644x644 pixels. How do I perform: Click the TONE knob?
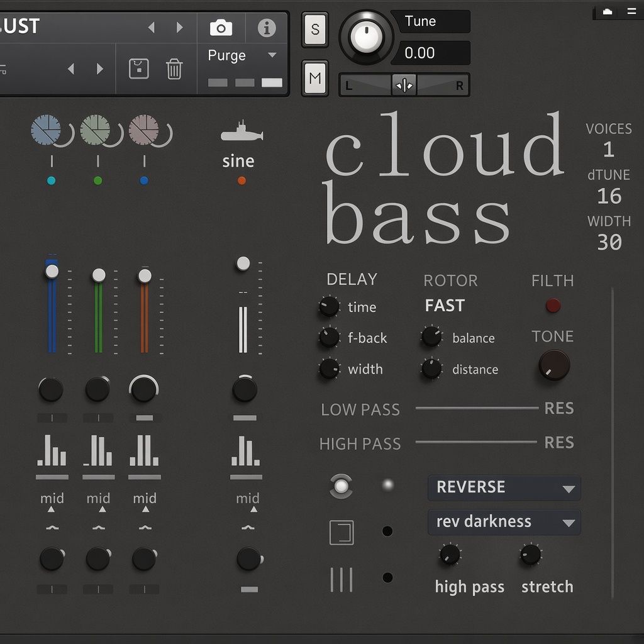coord(554,365)
